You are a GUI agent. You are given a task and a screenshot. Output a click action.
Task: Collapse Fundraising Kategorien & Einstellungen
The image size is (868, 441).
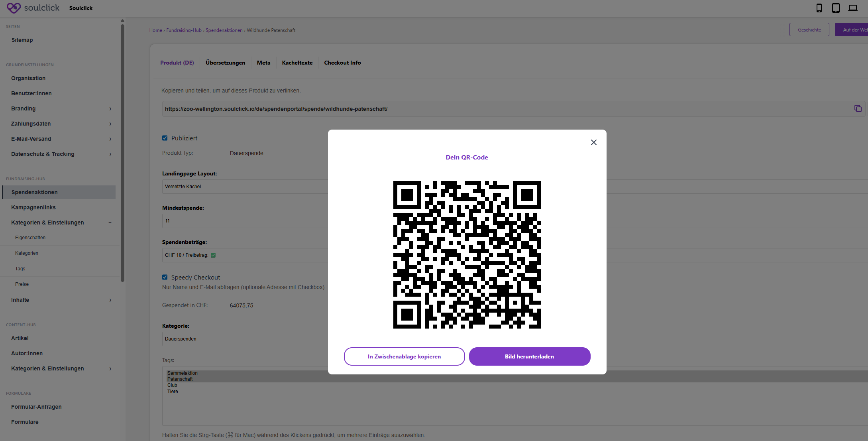[110, 222]
